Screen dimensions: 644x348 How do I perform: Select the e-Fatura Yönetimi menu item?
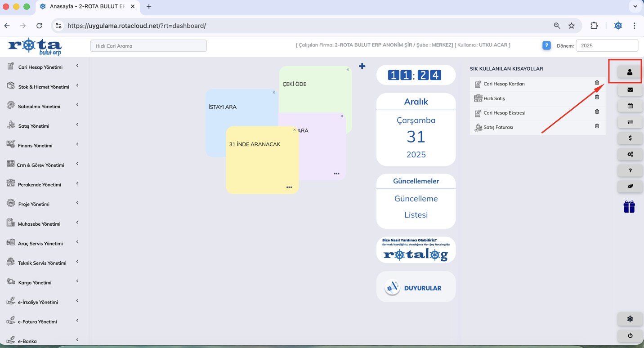tap(37, 321)
